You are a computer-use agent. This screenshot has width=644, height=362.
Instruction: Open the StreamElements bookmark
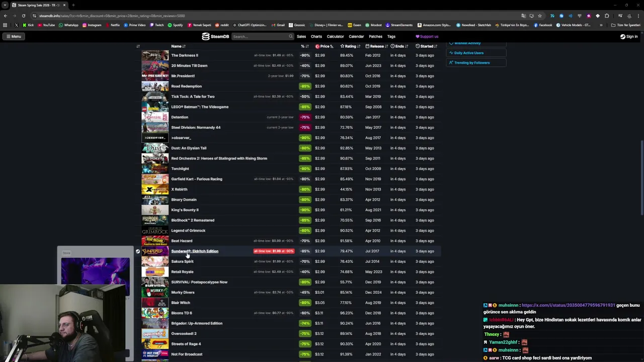click(x=399, y=25)
